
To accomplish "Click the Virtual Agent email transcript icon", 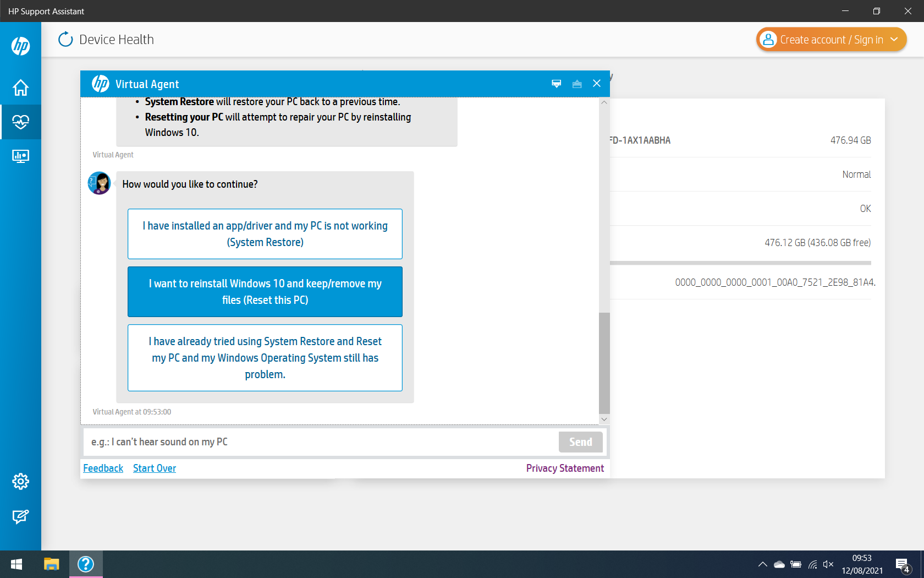I will click(577, 84).
